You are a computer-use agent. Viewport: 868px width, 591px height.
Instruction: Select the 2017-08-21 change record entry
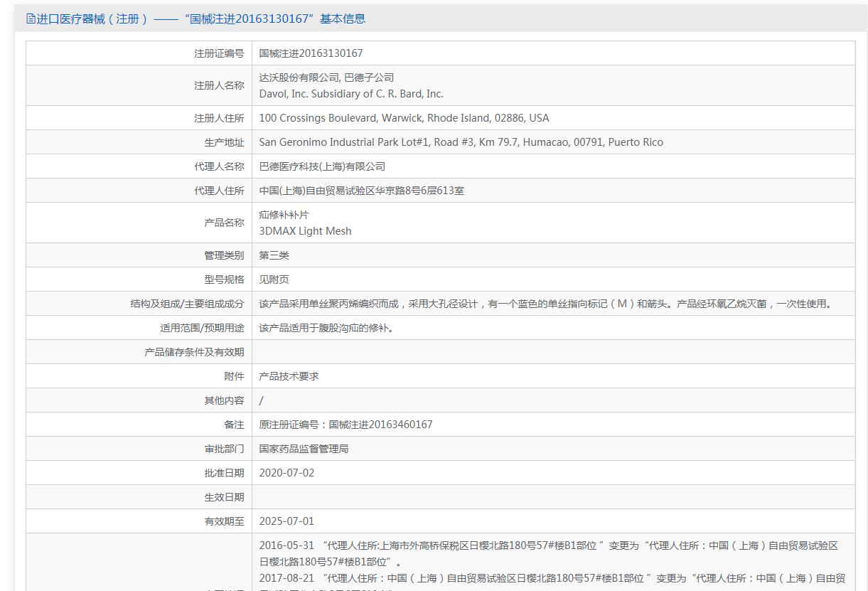click(552, 582)
